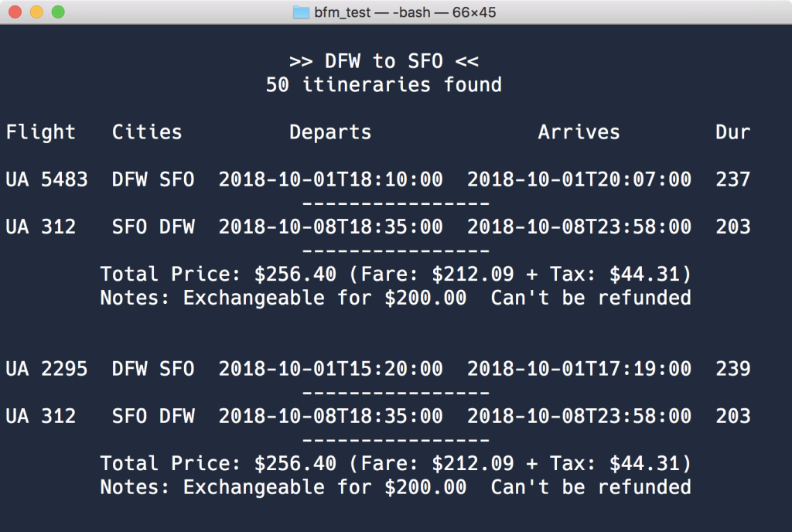Click the Dur column header

(732, 132)
